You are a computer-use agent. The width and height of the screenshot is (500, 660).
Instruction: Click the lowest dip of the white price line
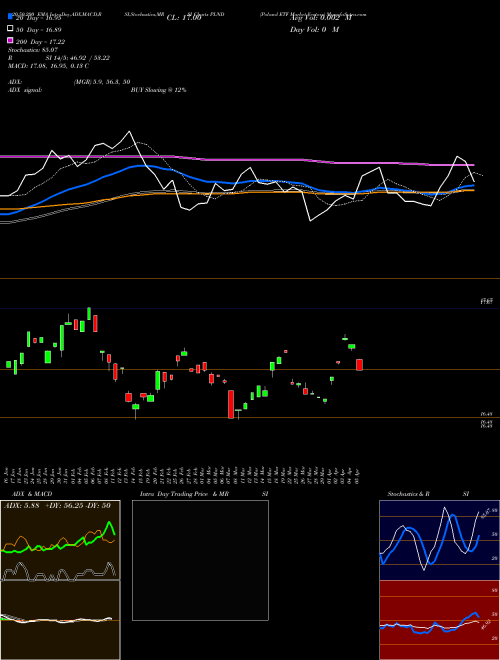[x=311, y=221]
